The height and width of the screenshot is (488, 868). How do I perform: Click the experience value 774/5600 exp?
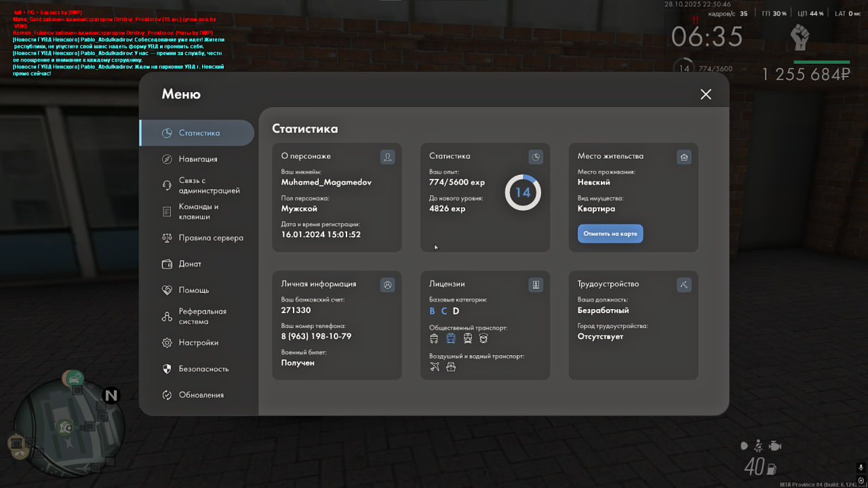457,182
